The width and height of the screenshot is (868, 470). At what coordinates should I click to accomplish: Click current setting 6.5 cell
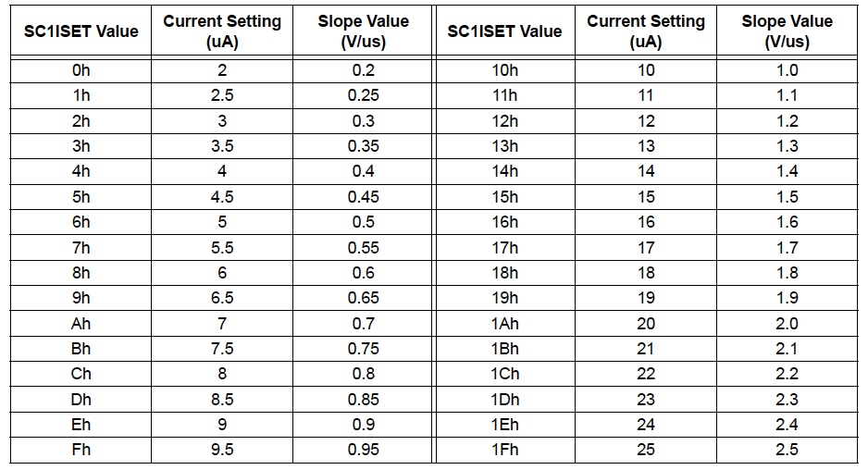(x=221, y=298)
